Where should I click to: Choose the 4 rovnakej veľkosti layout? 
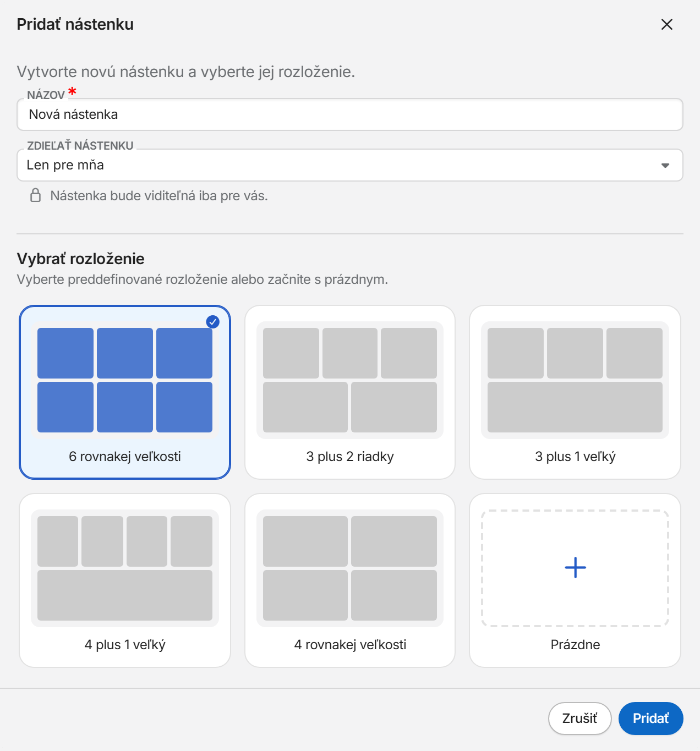[x=350, y=580]
